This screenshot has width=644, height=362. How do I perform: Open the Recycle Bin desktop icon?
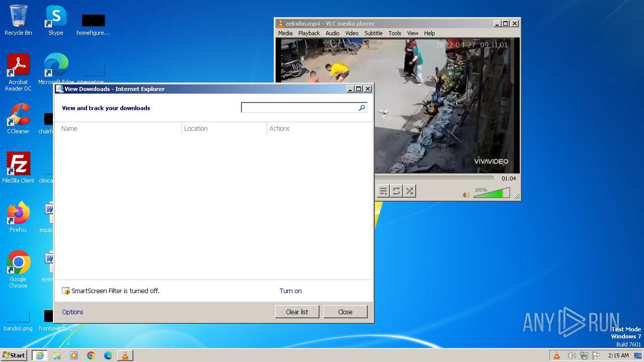pos(18,20)
